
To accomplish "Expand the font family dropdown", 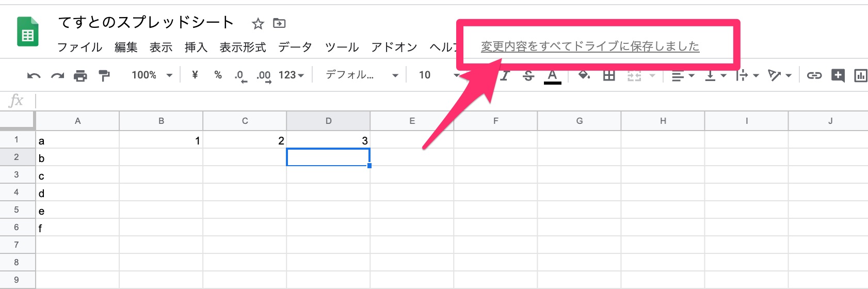I will click(362, 75).
